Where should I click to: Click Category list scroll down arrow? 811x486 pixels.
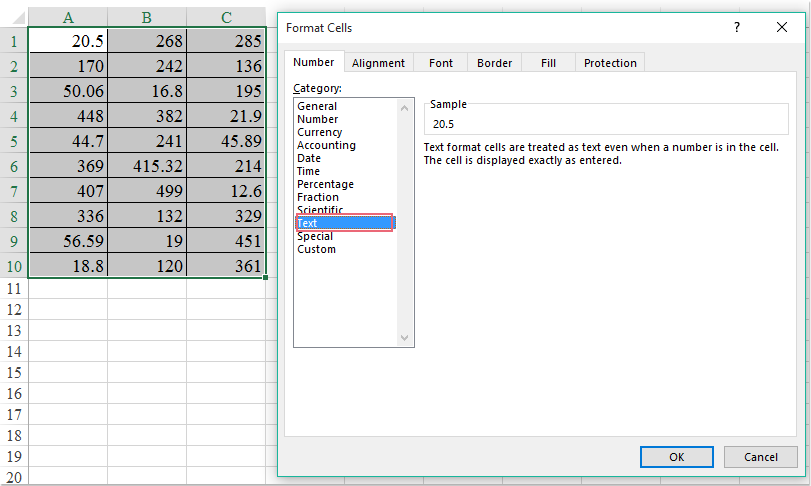(405, 338)
